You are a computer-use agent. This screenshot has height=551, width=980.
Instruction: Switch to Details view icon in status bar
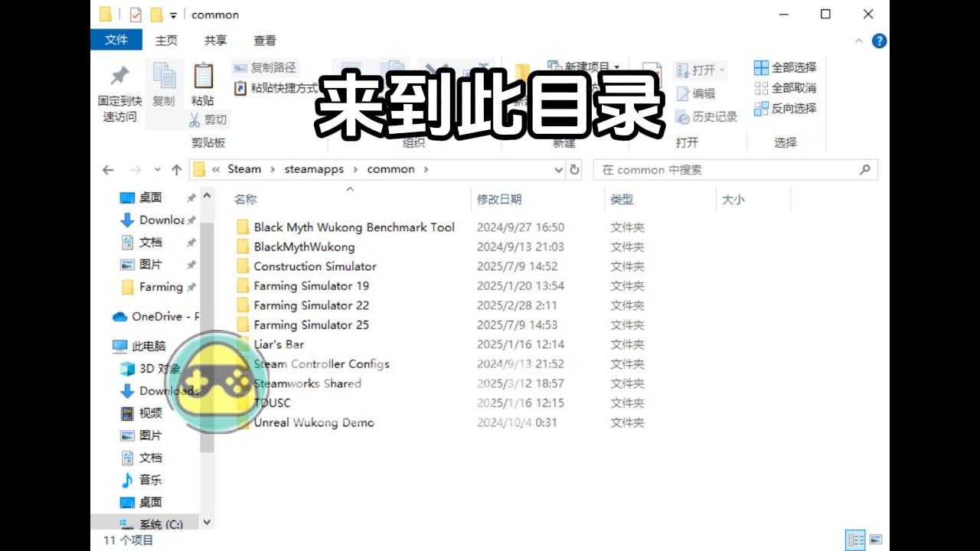[856, 540]
